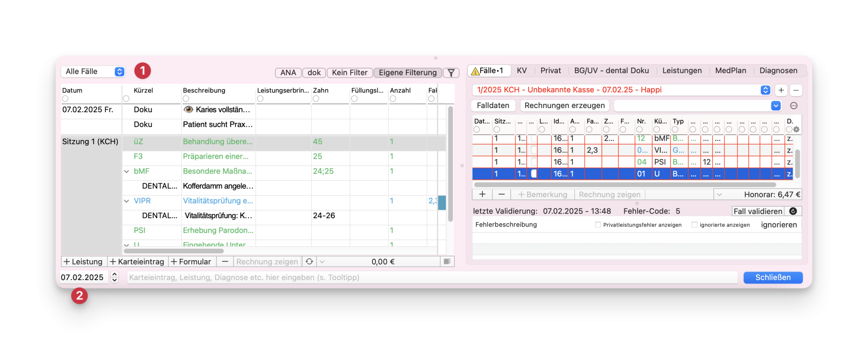Screen dimensions: 868x344
Task: Open the Alle Fälle dropdown
Action: pos(93,72)
